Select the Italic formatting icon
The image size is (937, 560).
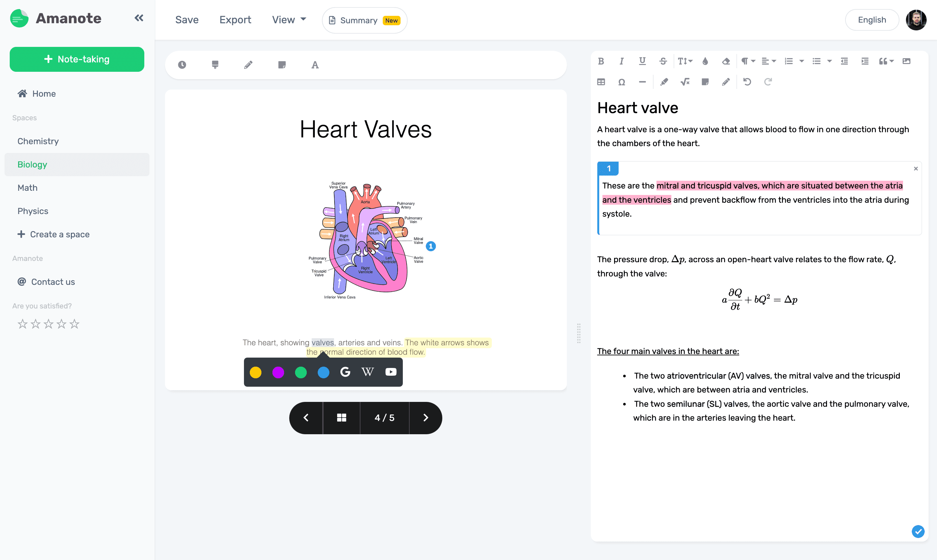621,61
